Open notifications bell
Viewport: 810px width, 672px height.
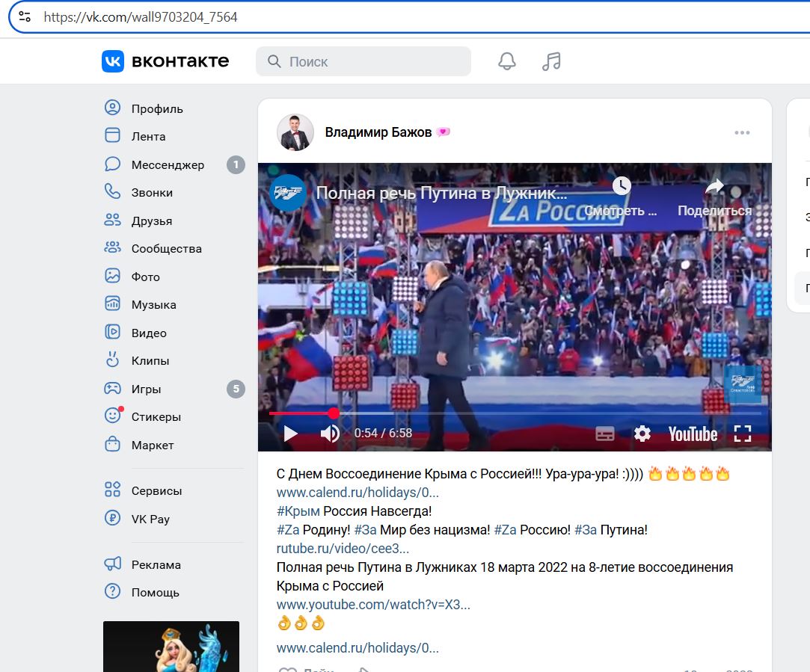507,61
